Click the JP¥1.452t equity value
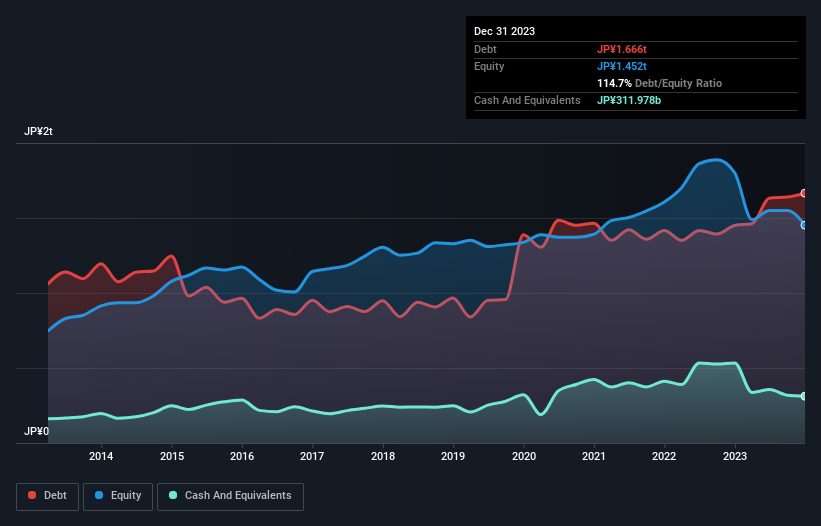Viewport: 821px width, 526px height. 622,66
